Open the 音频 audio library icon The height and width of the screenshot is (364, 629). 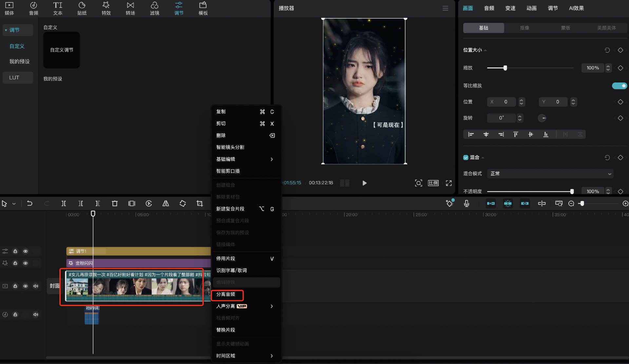coord(33,9)
